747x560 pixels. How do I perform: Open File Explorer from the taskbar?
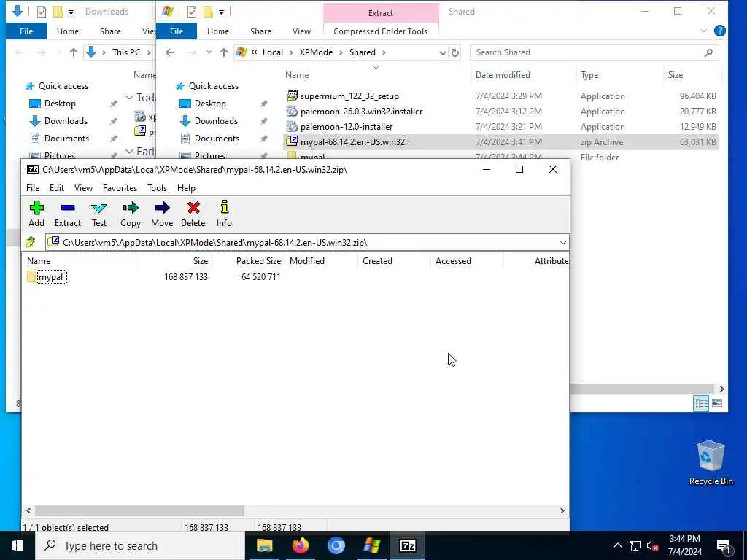[x=264, y=545]
